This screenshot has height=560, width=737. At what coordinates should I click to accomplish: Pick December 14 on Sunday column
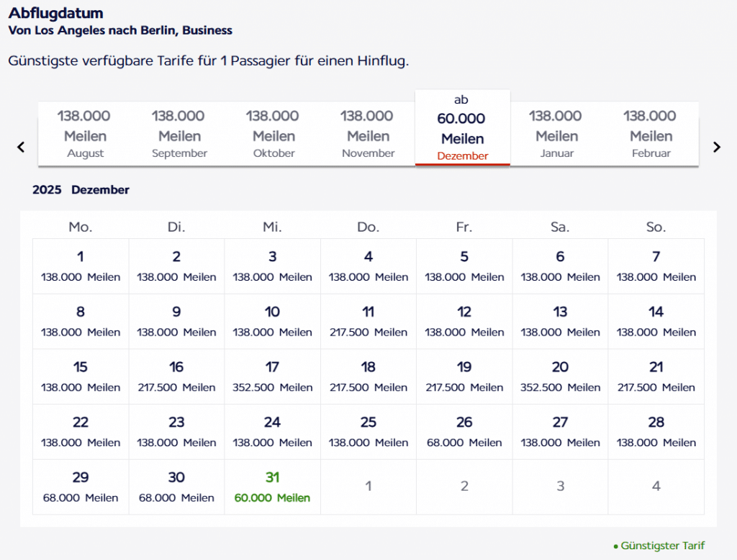(656, 321)
